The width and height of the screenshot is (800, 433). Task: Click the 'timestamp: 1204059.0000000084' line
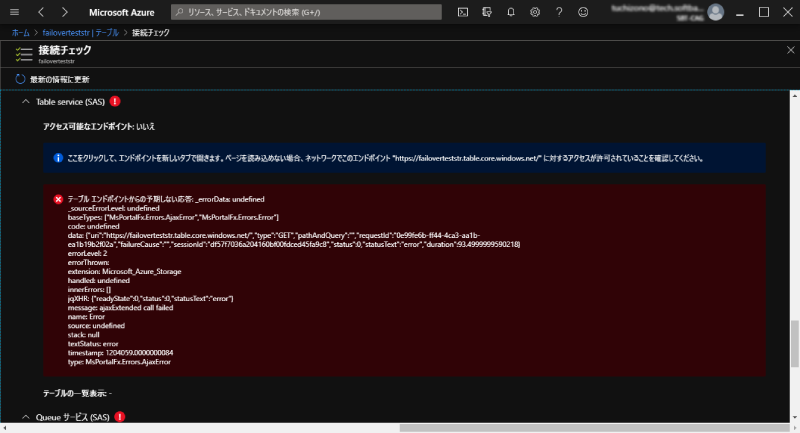120,352
